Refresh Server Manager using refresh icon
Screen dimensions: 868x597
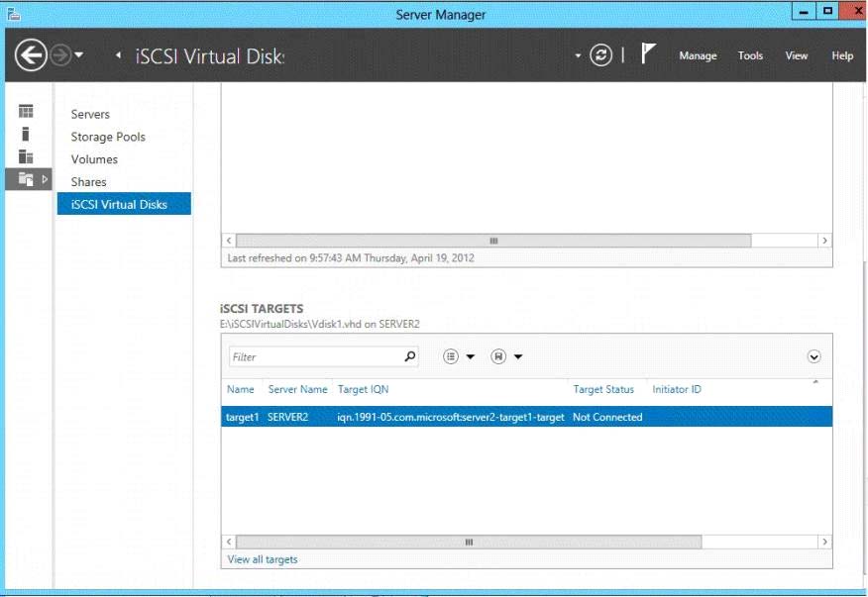click(x=600, y=55)
